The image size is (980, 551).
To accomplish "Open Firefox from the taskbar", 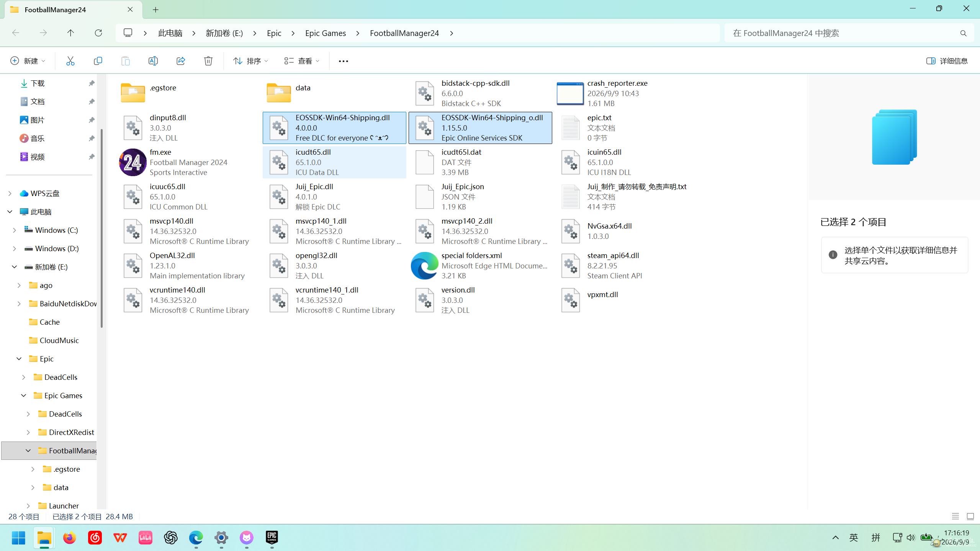I will 70,538.
